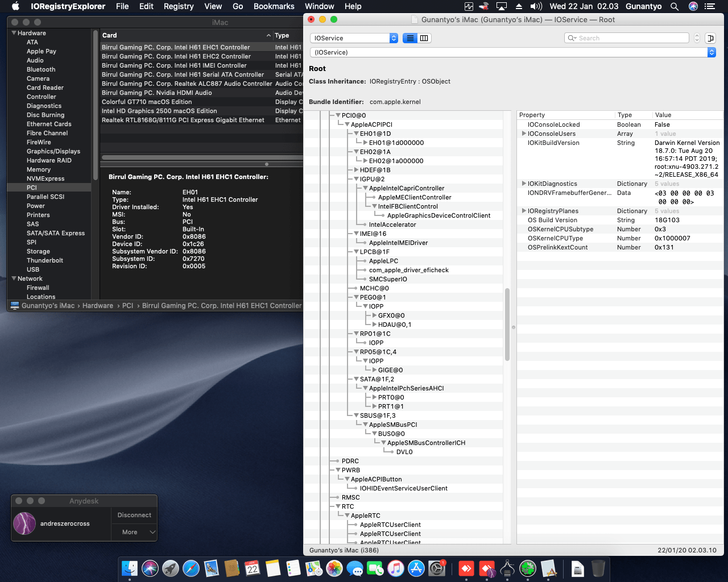Switch to the column browser view icon
This screenshot has width=728, height=582.
[424, 38]
